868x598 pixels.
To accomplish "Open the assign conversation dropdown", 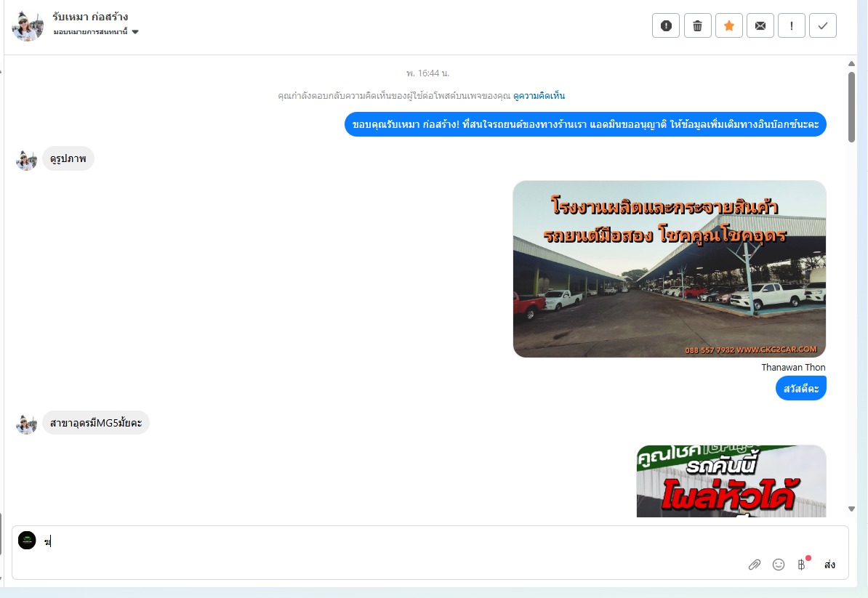I will 96,31.
